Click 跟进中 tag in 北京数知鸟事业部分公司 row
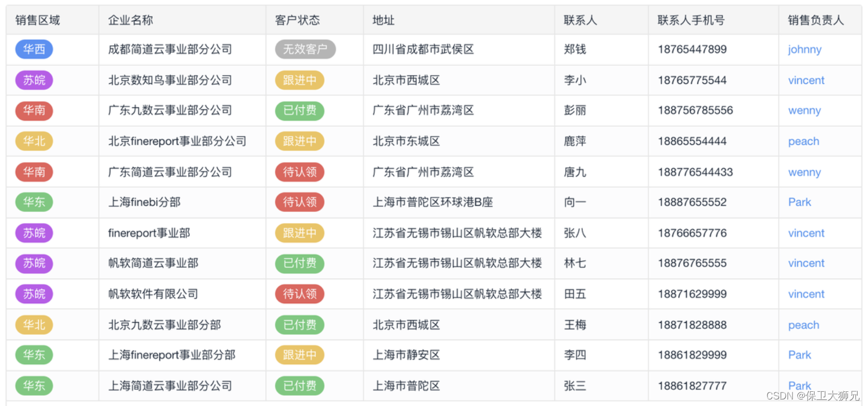Image resolution: width=868 pixels, height=406 pixels. point(300,80)
